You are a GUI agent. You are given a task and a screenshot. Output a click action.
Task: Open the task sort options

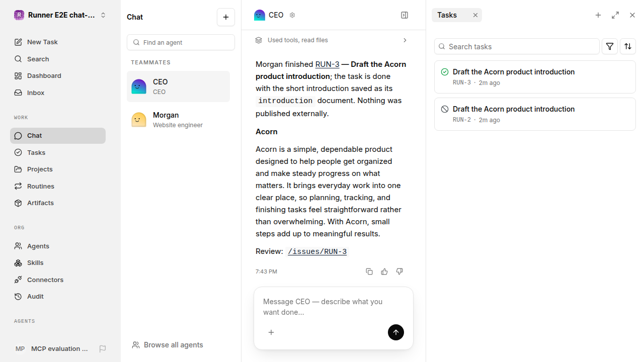click(628, 46)
